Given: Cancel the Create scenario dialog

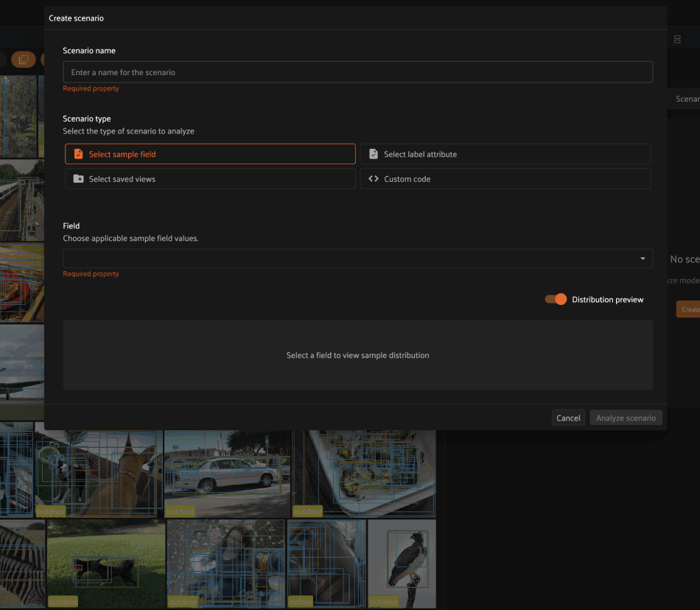Looking at the screenshot, I should click(568, 418).
